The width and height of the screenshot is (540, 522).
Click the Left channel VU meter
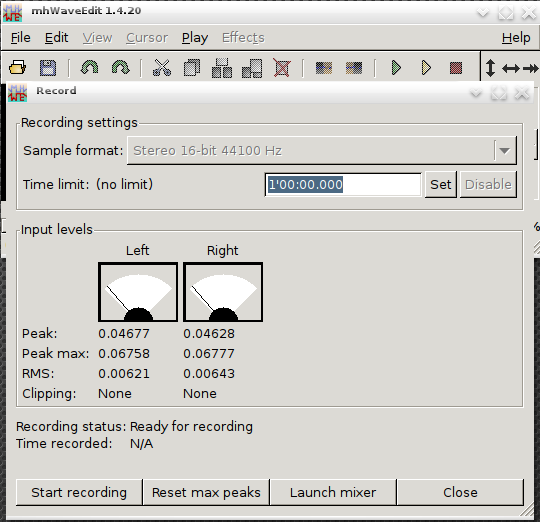[138, 292]
